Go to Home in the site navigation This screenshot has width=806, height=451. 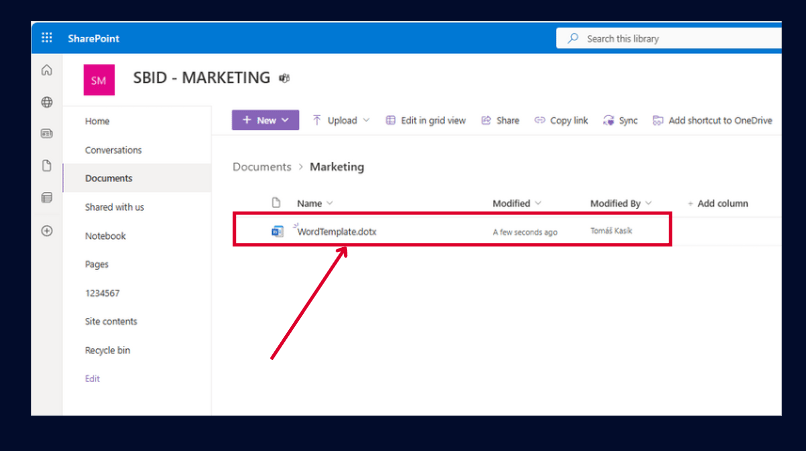pos(97,121)
